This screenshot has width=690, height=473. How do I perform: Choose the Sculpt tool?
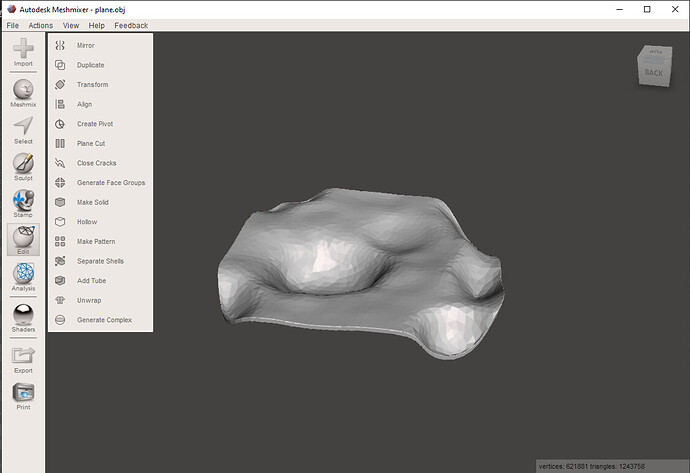pyautogui.click(x=23, y=165)
